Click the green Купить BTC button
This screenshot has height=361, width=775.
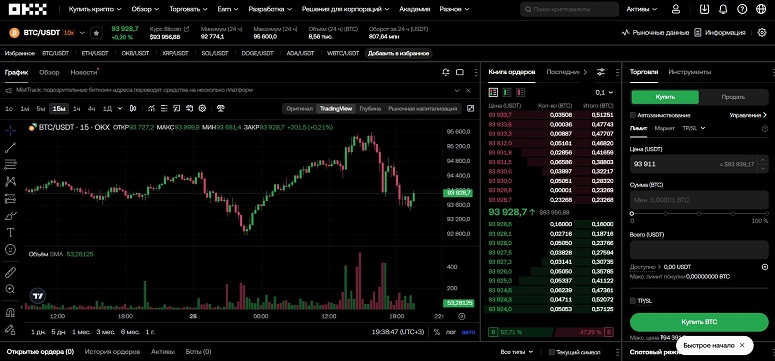point(699,322)
